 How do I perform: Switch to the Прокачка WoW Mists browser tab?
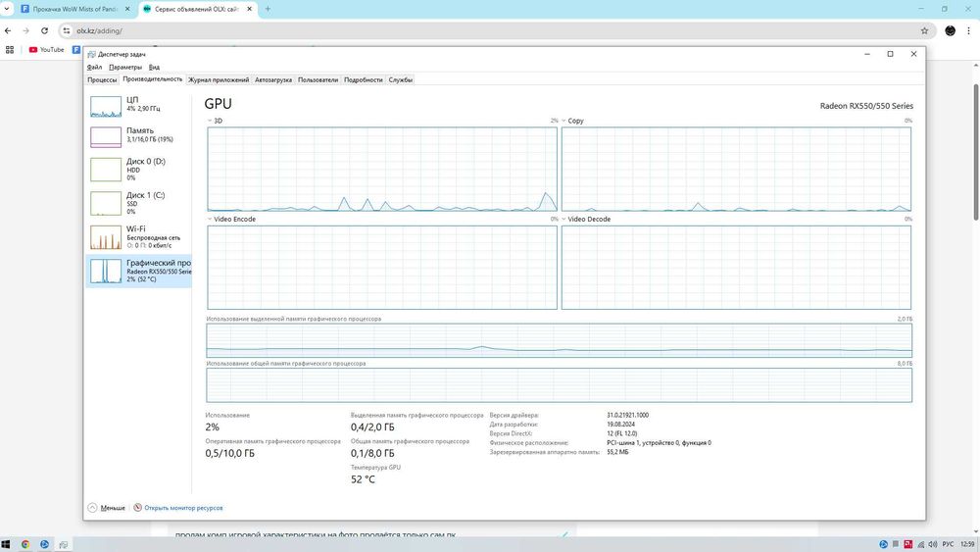(x=74, y=10)
